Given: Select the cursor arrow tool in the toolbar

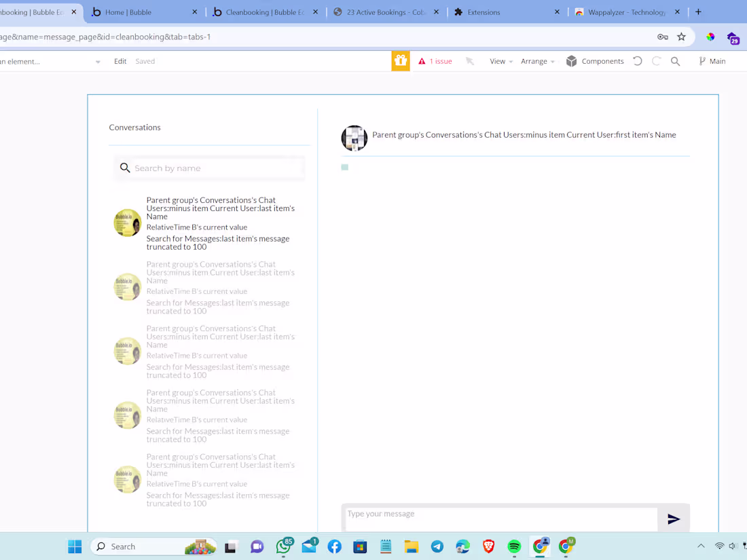Looking at the screenshot, I should click(470, 60).
